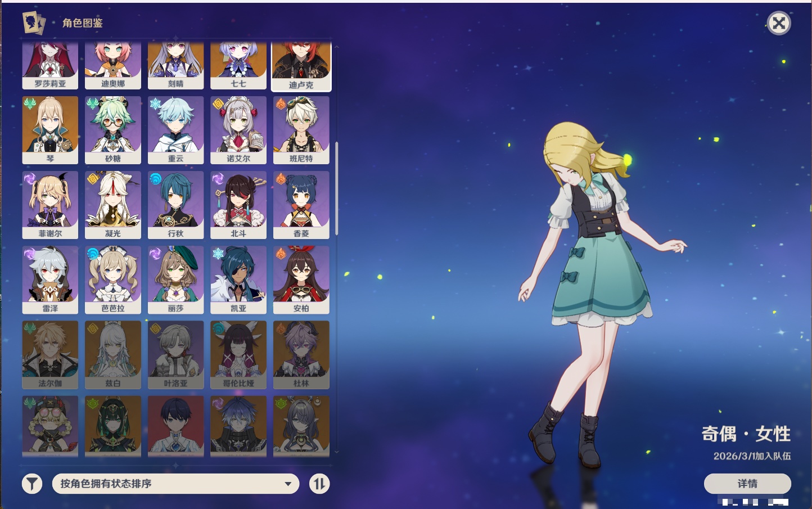Open the 按角色拥有状态排序 sort dropdown
Viewport: 812px width, 509px height.
tap(175, 484)
